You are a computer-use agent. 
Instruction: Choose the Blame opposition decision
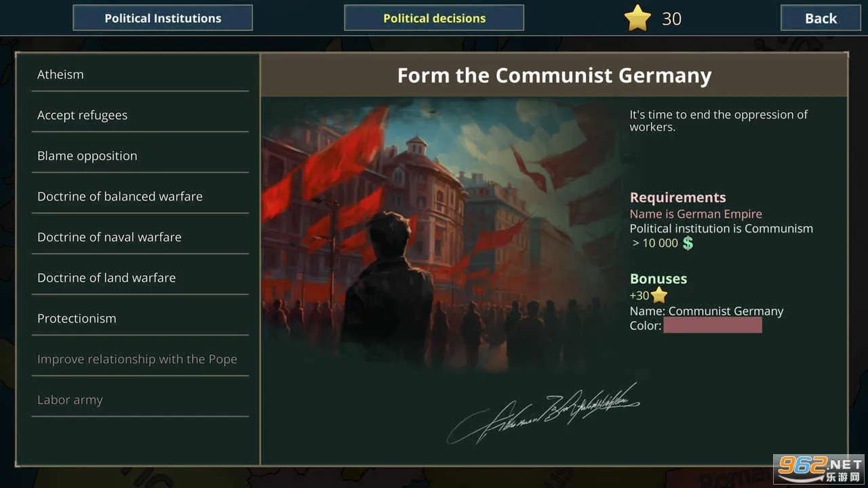(140, 156)
